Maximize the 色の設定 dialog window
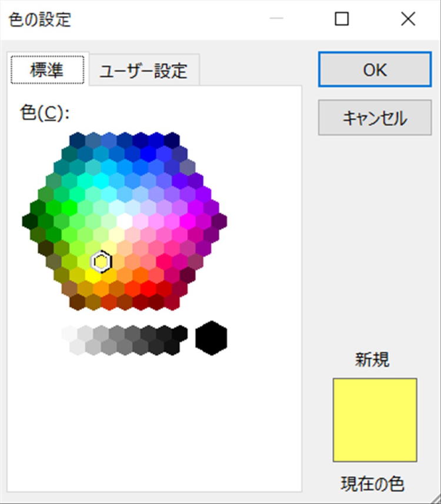This screenshot has width=441, height=504. coord(342,19)
